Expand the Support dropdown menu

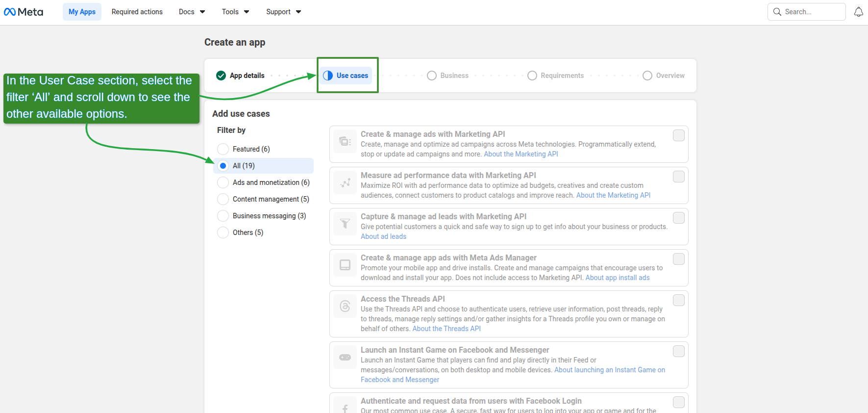[283, 12]
